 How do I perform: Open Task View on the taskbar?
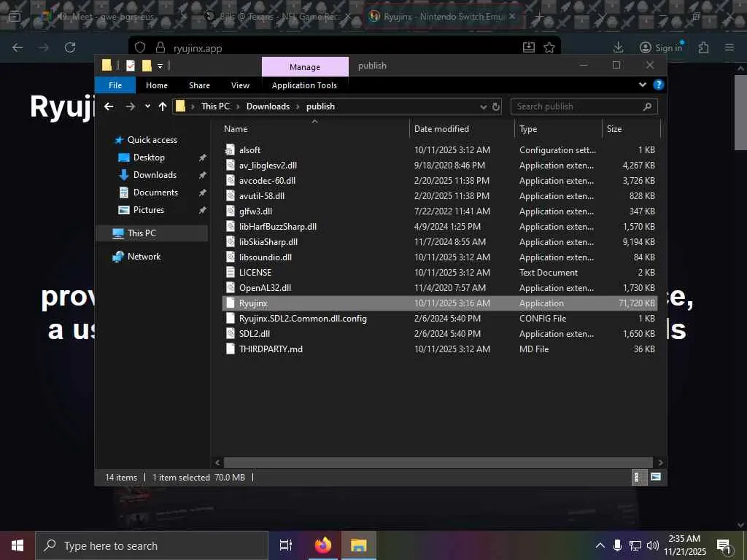click(286, 545)
